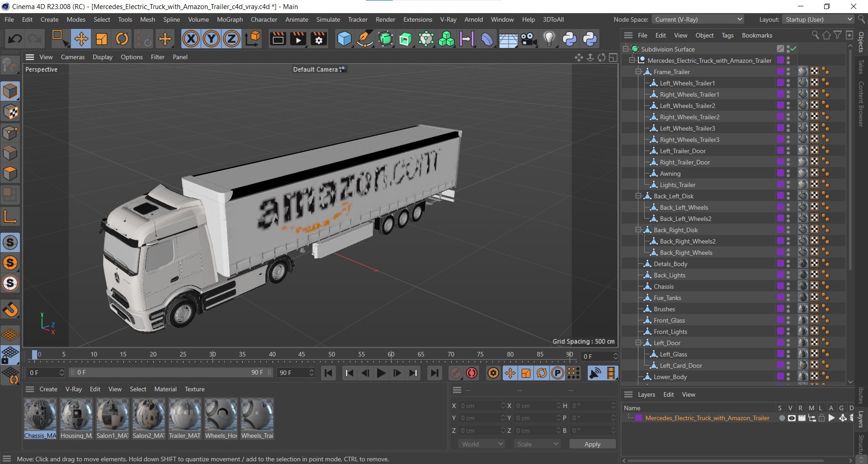
Task: Open the V-Ray menu
Action: [x=448, y=19]
